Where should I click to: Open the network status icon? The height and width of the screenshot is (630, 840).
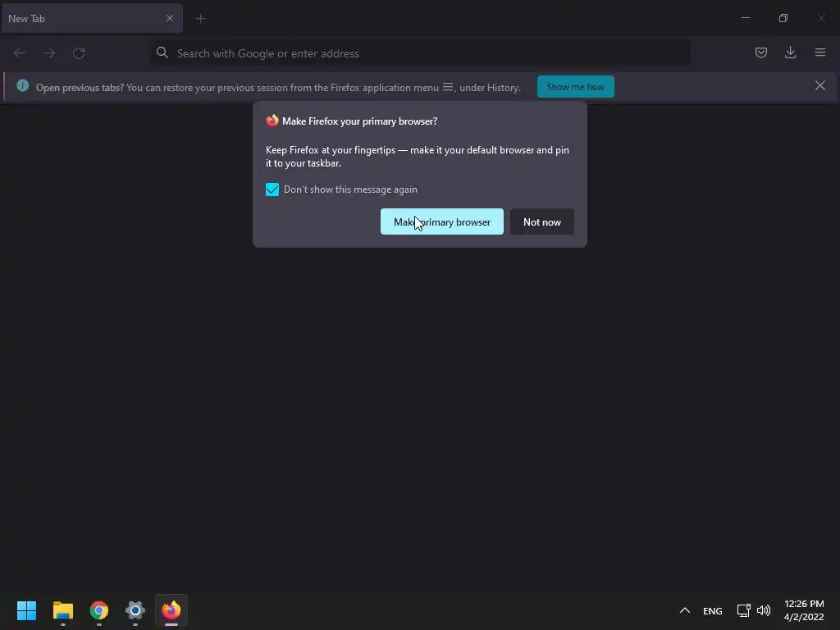pyautogui.click(x=743, y=610)
